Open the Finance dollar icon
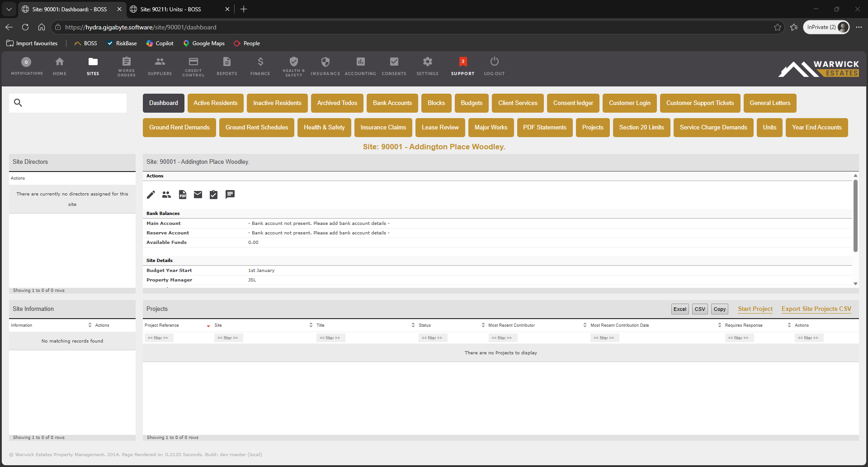The image size is (868, 467). click(x=260, y=62)
